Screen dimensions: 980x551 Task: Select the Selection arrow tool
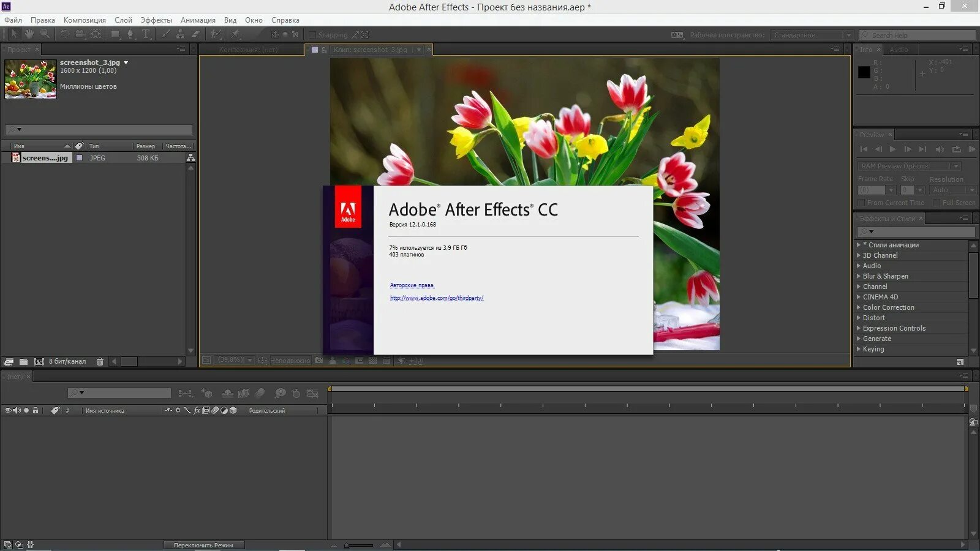[x=14, y=34]
